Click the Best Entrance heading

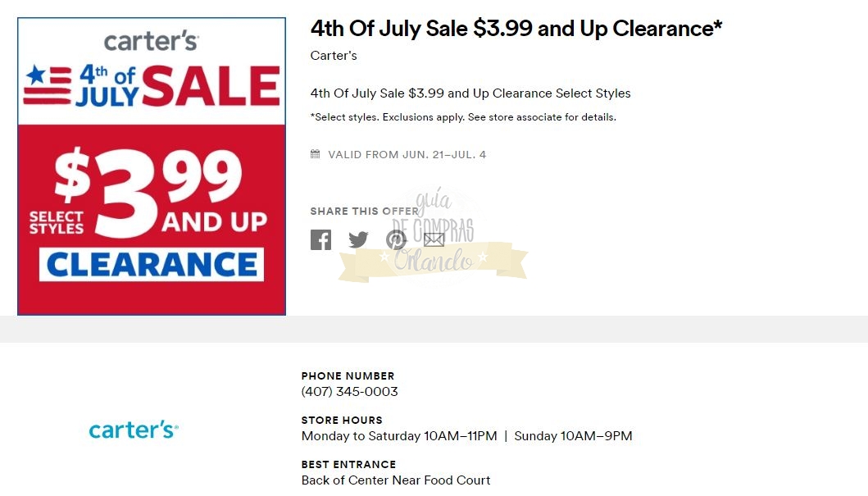[348, 465]
